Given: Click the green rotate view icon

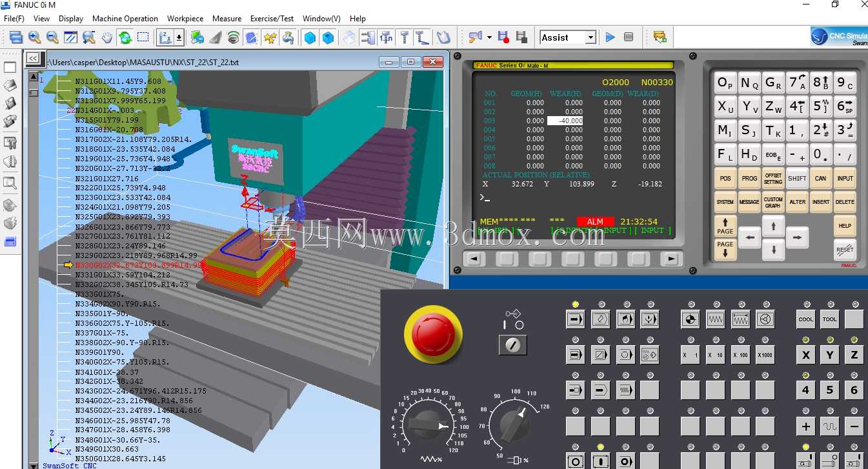Looking at the screenshot, I should (125, 37).
